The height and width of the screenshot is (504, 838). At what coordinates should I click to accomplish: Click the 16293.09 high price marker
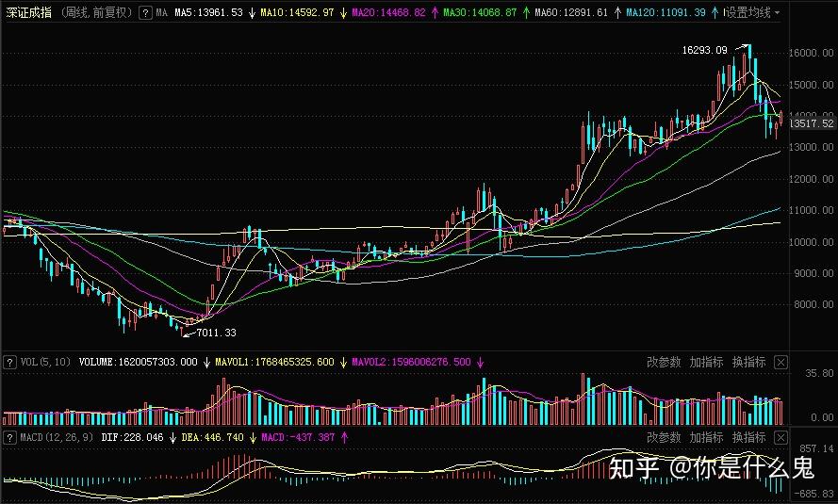click(705, 50)
